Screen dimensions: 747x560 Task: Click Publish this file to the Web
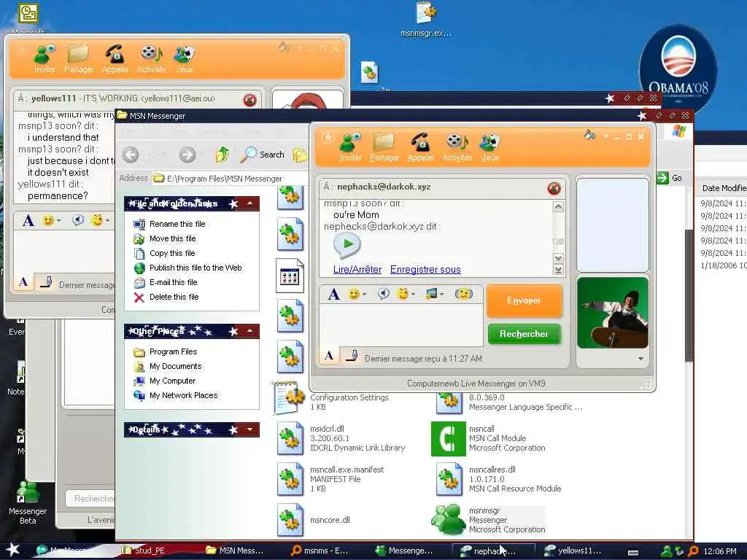[196, 268]
